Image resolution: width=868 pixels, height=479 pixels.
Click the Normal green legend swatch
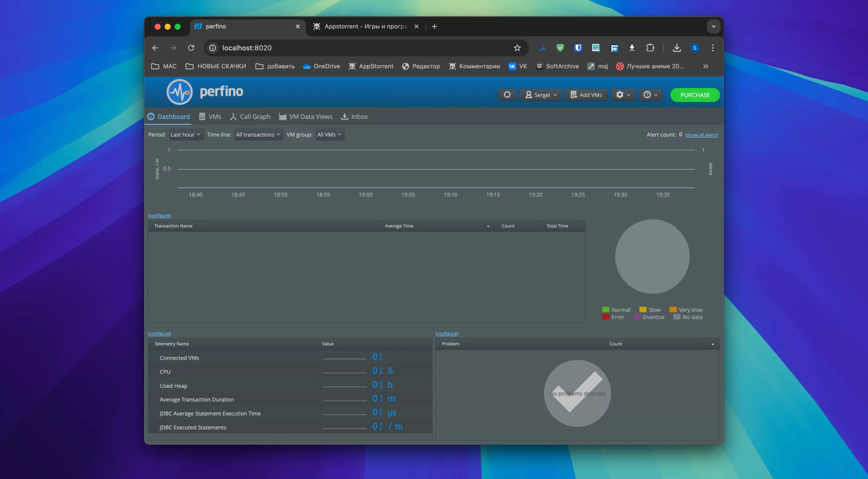(x=606, y=310)
